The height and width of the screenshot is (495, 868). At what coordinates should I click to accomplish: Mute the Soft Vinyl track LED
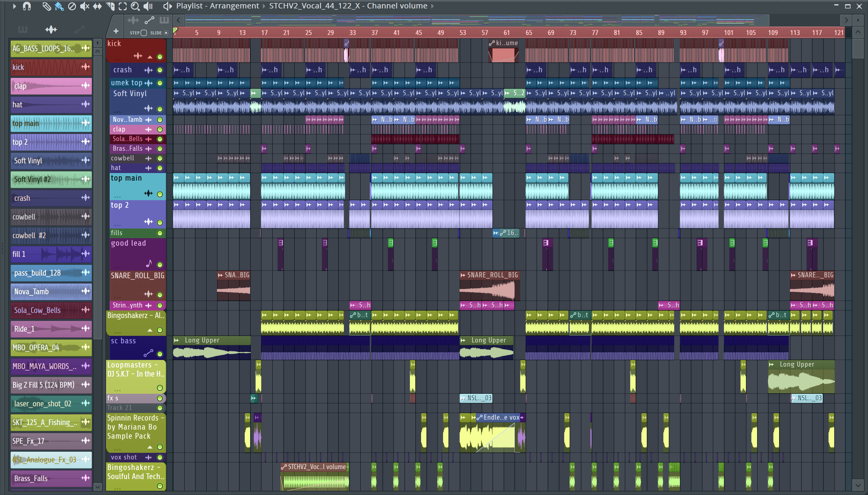(160, 109)
